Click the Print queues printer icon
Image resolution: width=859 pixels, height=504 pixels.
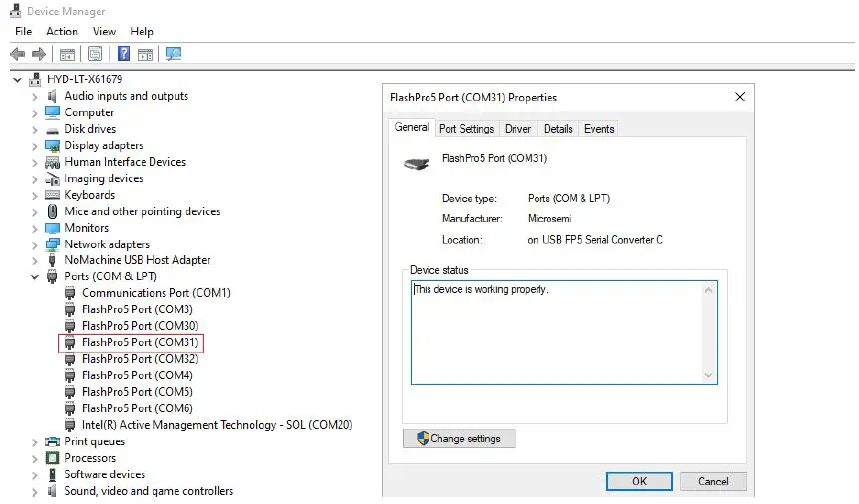(x=52, y=441)
